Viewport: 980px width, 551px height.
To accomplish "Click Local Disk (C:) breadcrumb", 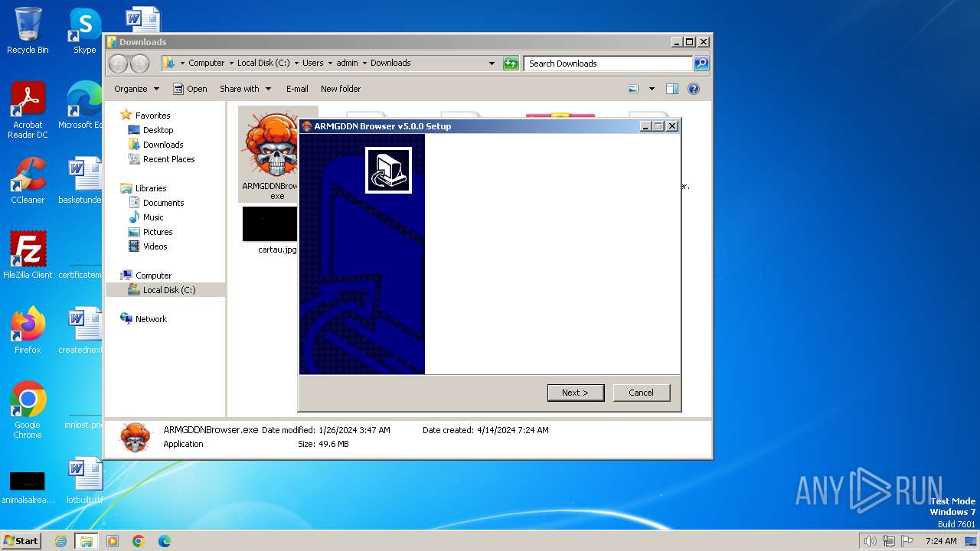I will 263,64.
